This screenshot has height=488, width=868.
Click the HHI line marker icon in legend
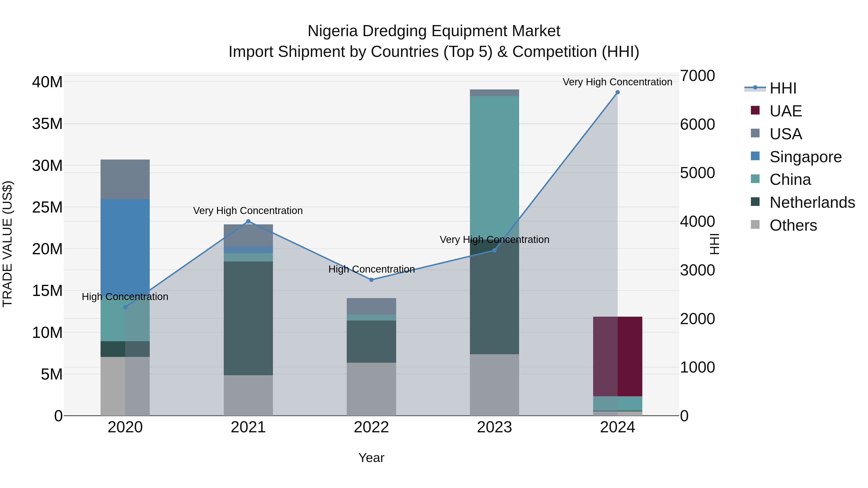(x=755, y=87)
